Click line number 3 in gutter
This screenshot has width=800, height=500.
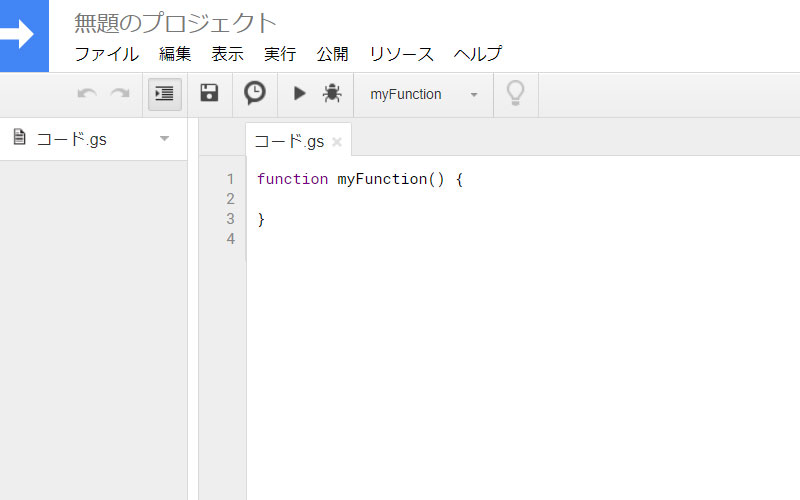(231, 219)
